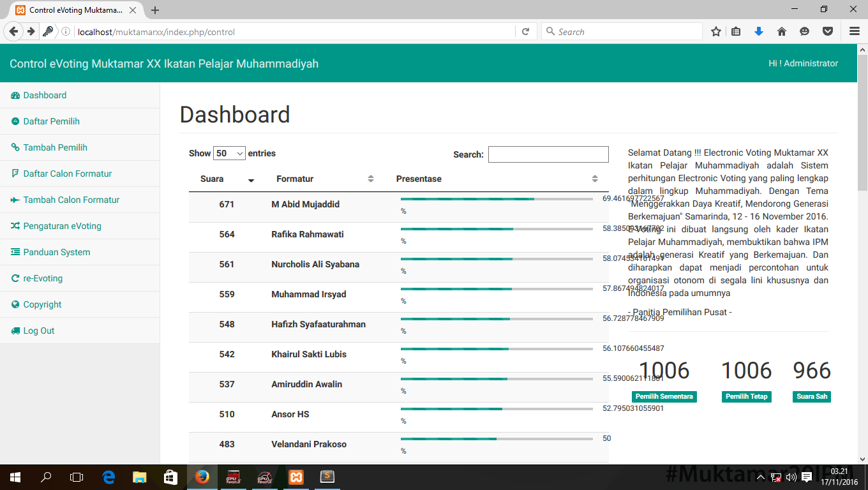The height and width of the screenshot is (490, 868).
Task: Sort the table by Presentase column
Action: pyautogui.click(x=497, y=179)
